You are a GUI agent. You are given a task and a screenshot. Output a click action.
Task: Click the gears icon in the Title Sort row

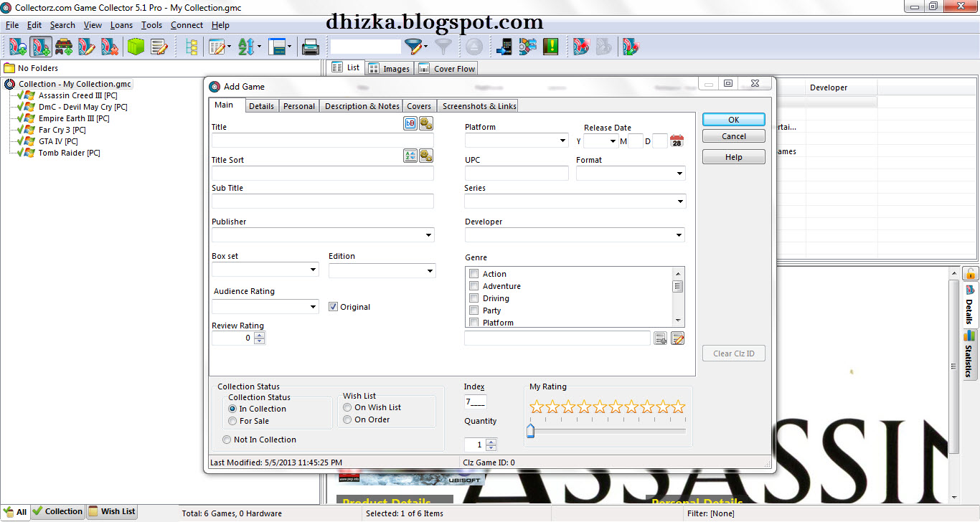(x=426, y=156)
